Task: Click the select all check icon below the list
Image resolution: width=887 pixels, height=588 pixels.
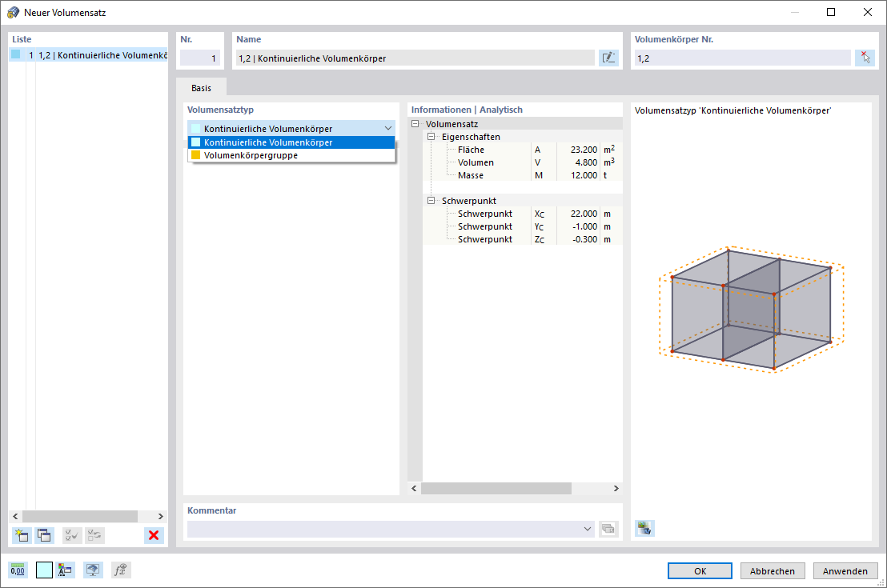Action: coord(72,535)
